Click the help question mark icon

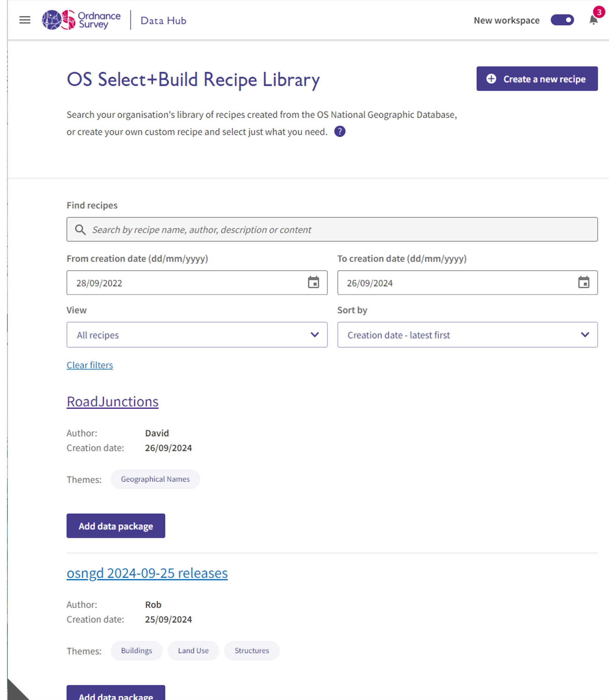click(340, 132)
